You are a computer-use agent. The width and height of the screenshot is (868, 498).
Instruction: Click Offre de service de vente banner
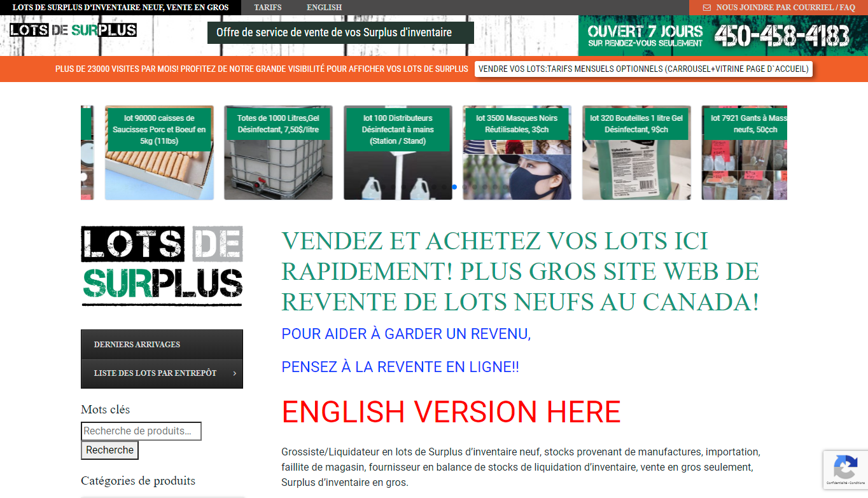click(x=340, y=33)
